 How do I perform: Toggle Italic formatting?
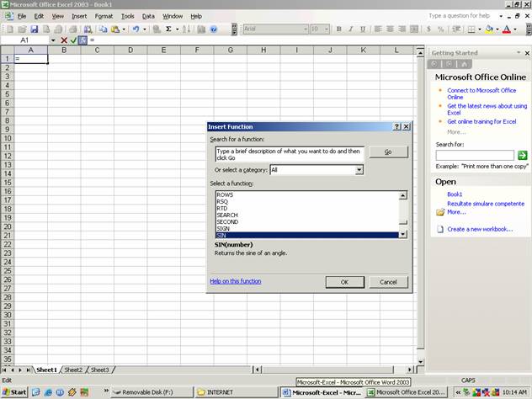coord(351,29)
